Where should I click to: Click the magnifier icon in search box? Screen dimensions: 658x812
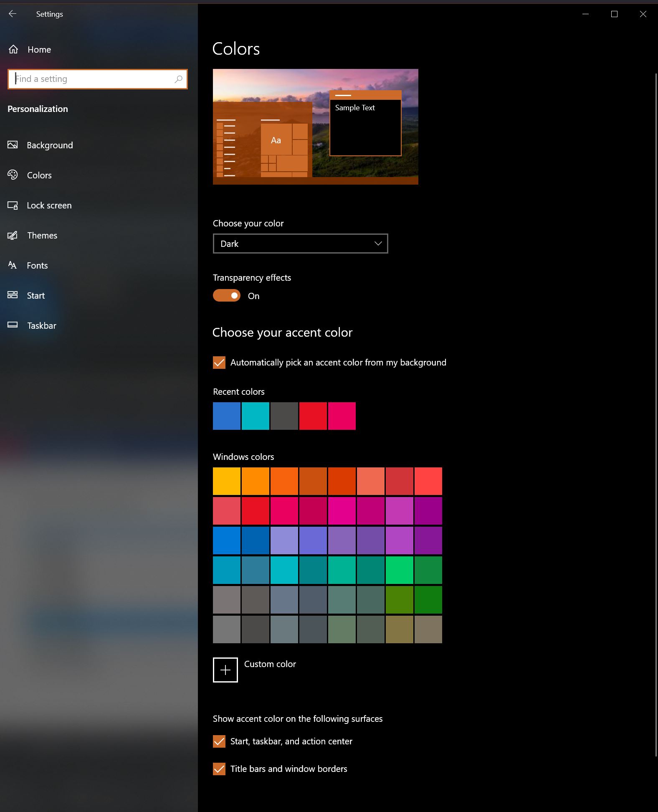tap(178, 79)
